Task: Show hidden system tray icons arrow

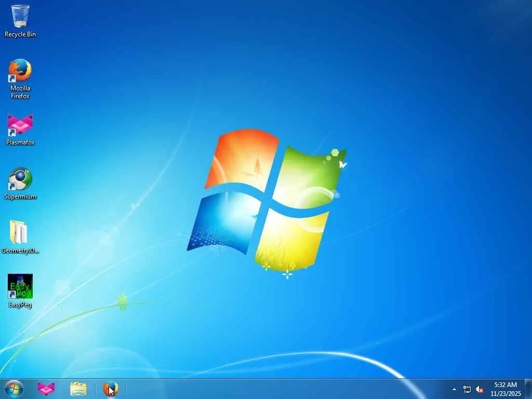Action: click(x=454, y=389)
